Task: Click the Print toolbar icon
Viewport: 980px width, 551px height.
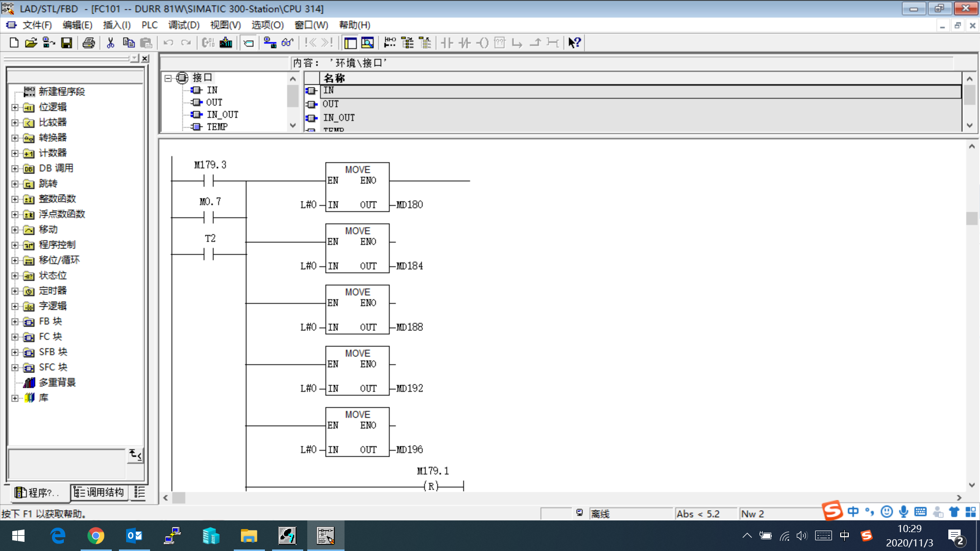Action: [x=88, y=43]
